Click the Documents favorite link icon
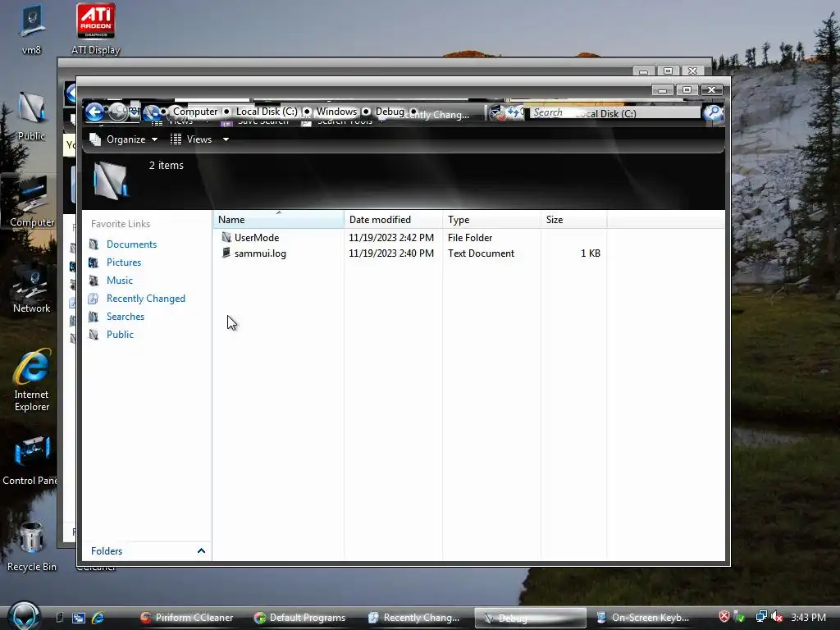Image resolution: width=840 pixels, height=630 pixels. tap(94, 244)
